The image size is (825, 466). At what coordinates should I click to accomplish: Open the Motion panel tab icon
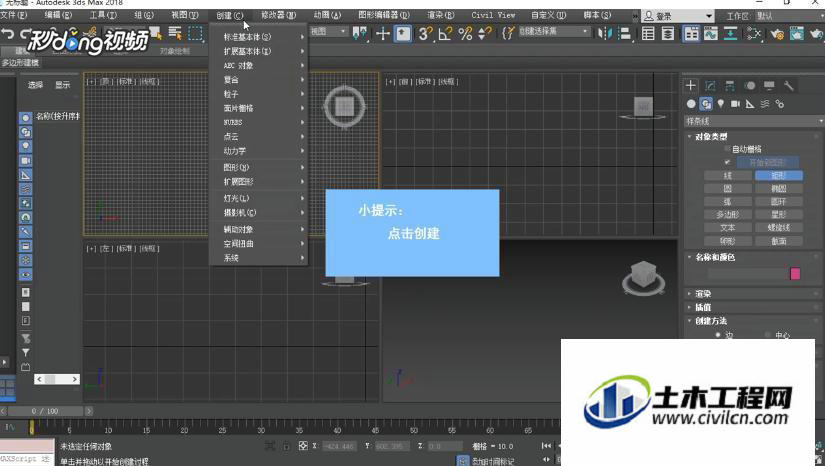pos(750,85)
